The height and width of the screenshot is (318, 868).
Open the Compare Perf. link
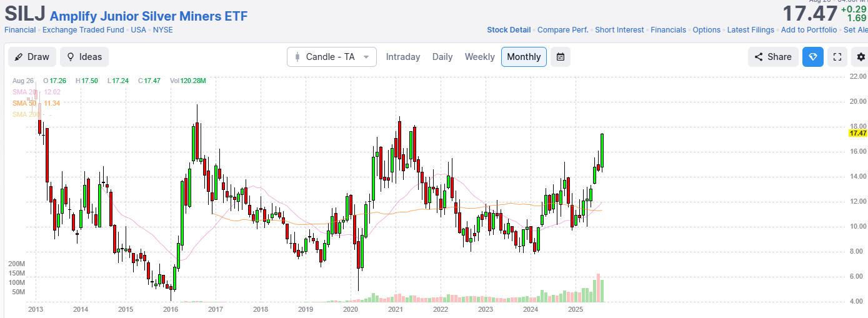coord(562,30)
